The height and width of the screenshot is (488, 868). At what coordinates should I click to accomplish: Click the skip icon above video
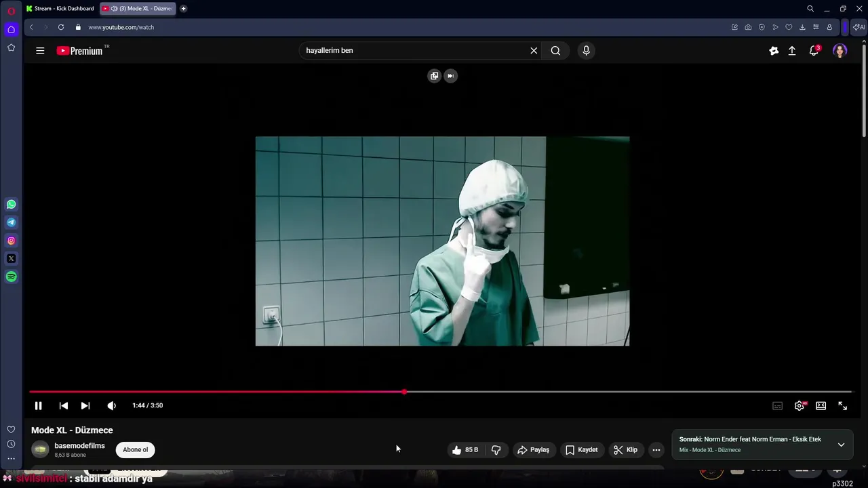pyautogui.click(x=450, y=76)
